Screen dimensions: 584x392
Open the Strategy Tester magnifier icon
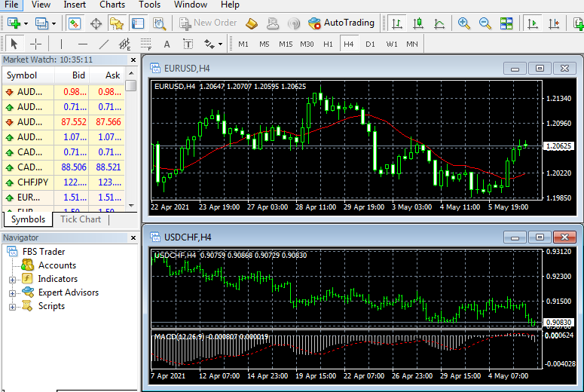(160, 23)
